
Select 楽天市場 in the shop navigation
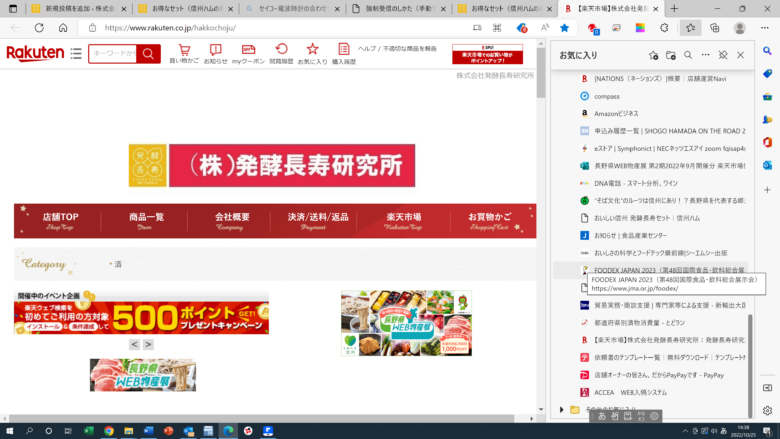[x=403, y=221]
